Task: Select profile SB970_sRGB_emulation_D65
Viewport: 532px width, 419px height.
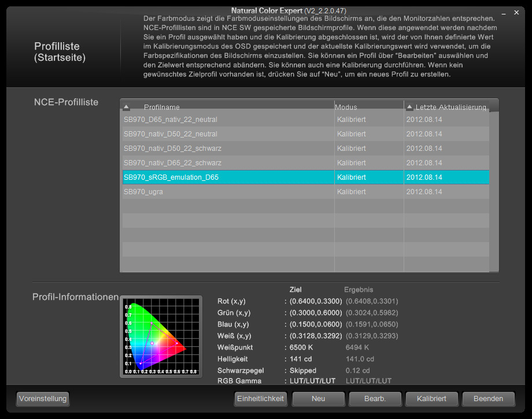Action: [x=306, y=177]
